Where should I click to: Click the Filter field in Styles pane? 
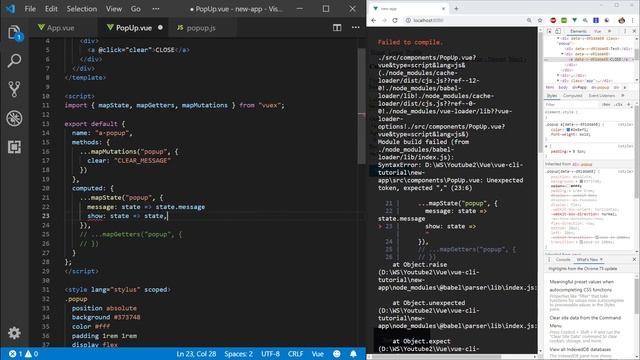pos(571,104)
